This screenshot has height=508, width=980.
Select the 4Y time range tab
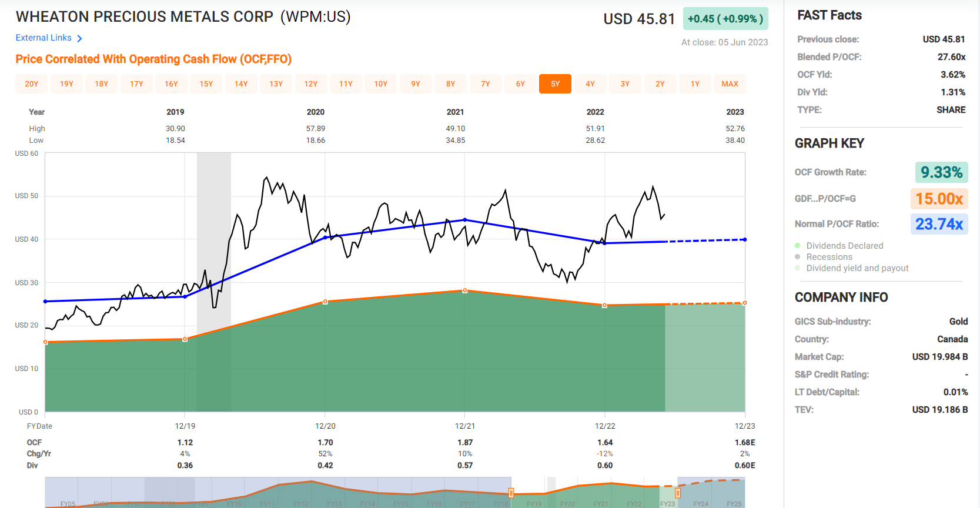590,84
